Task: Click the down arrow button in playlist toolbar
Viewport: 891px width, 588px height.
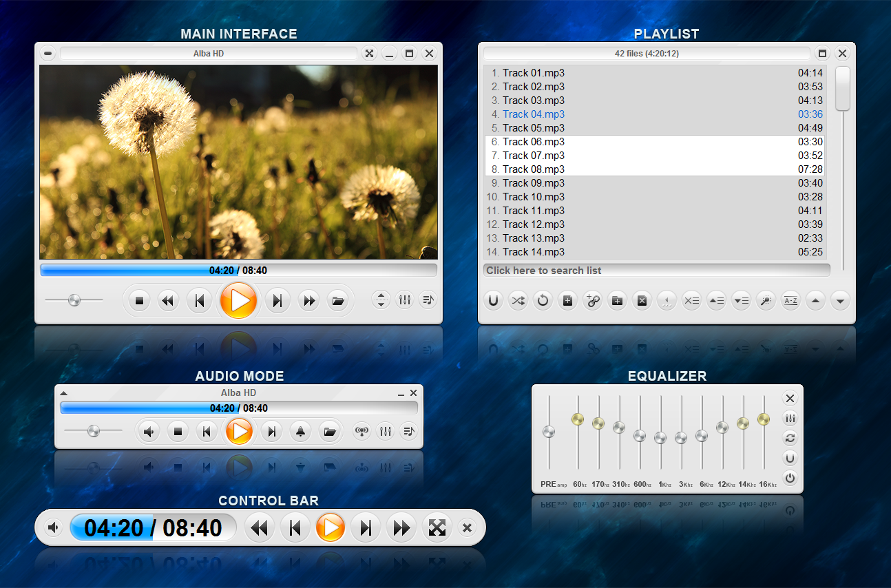Action: (x=840, y=301)
